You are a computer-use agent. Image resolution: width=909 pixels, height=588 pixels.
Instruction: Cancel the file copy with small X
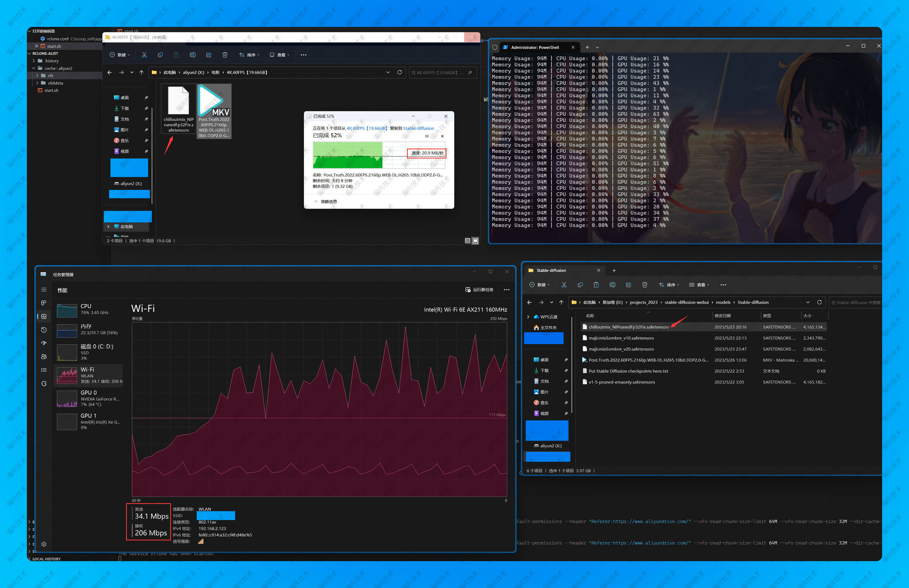point(442,136)
